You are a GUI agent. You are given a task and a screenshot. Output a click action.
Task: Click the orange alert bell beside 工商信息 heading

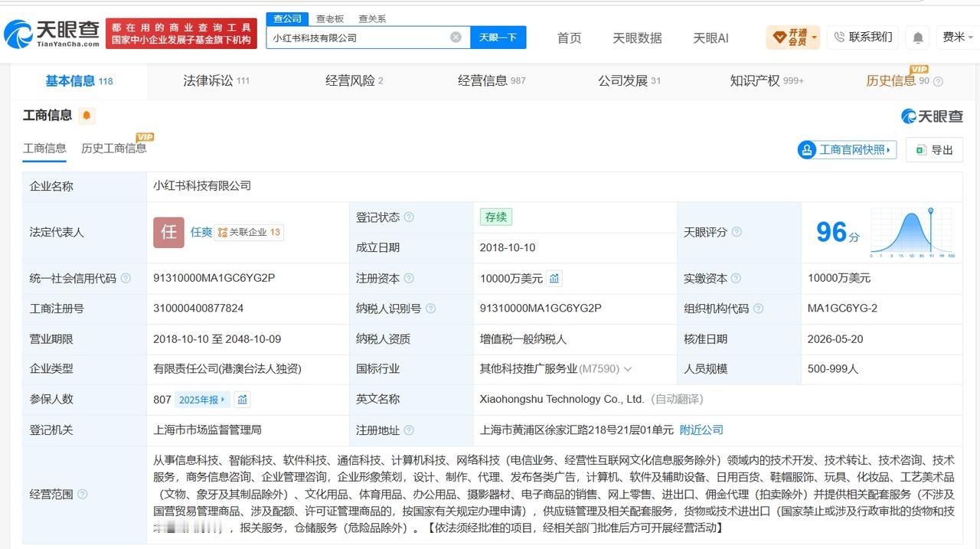point(87,116)
